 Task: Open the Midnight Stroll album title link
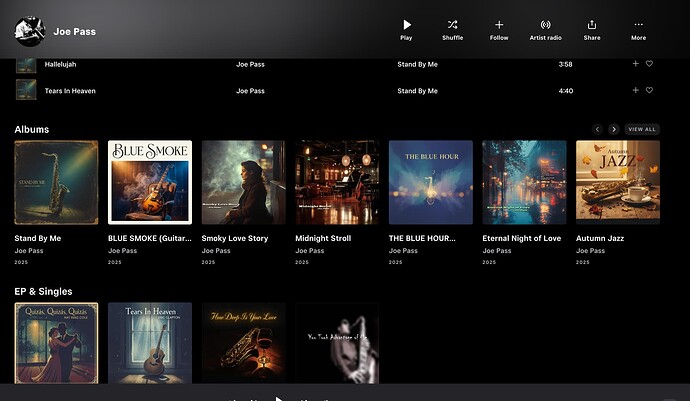[324, 238]
